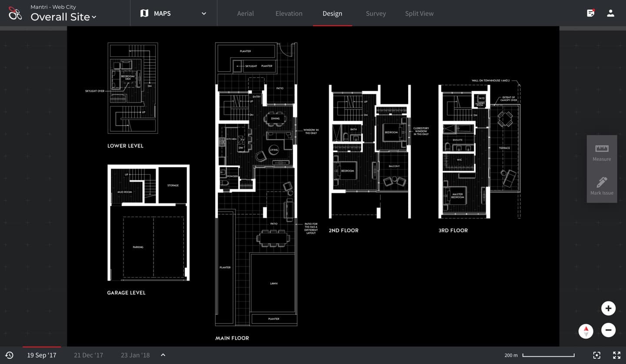Viewport: 626px width, 364px height.
Task: Click the 3RD FLOOR plan label
Action: pyautogui.click(x=453, y=230)
